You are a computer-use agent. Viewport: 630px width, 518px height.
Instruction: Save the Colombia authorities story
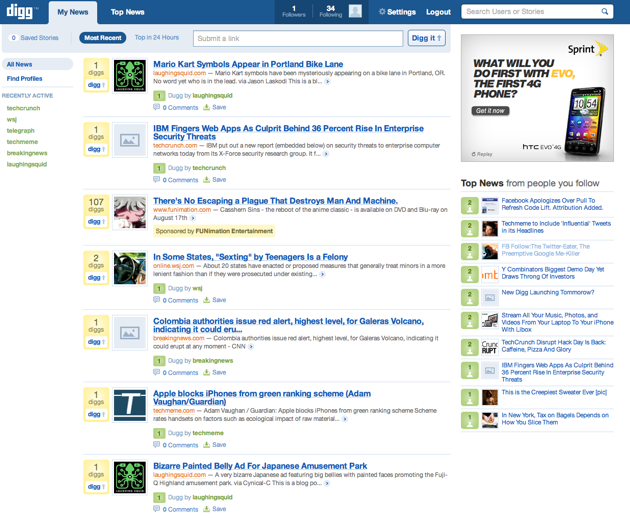[x=215, y=373]
